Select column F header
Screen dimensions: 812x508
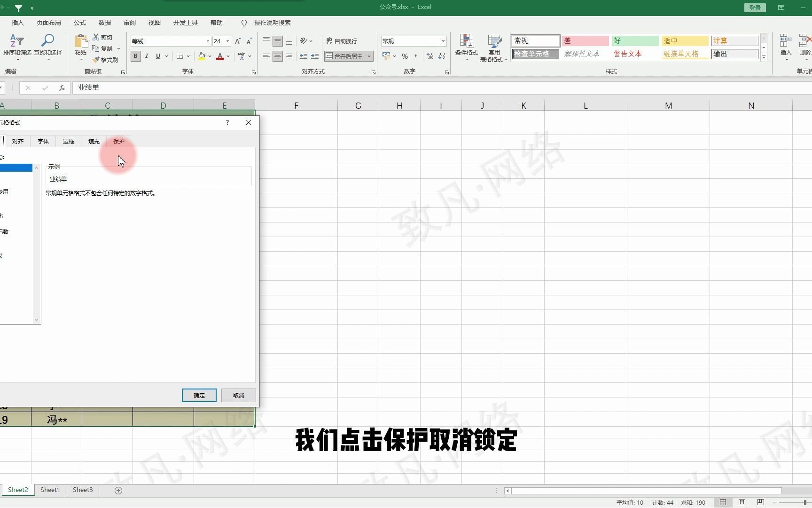296,105
